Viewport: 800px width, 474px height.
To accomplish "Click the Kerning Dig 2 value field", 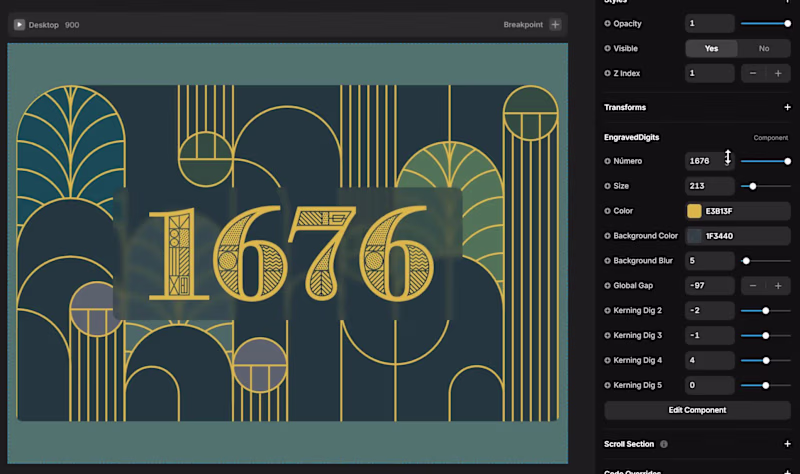I will coord(710,311).
